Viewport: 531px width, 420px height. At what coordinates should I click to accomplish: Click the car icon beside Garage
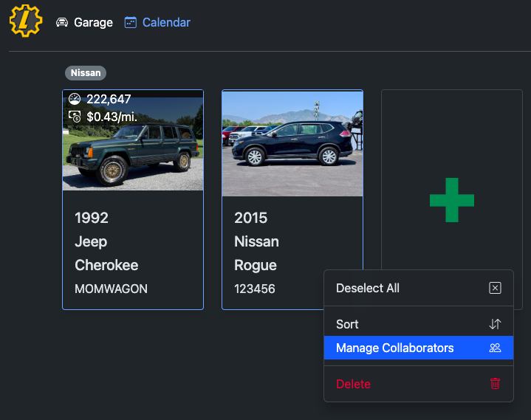pyautogui.click(x=62, y=23)
